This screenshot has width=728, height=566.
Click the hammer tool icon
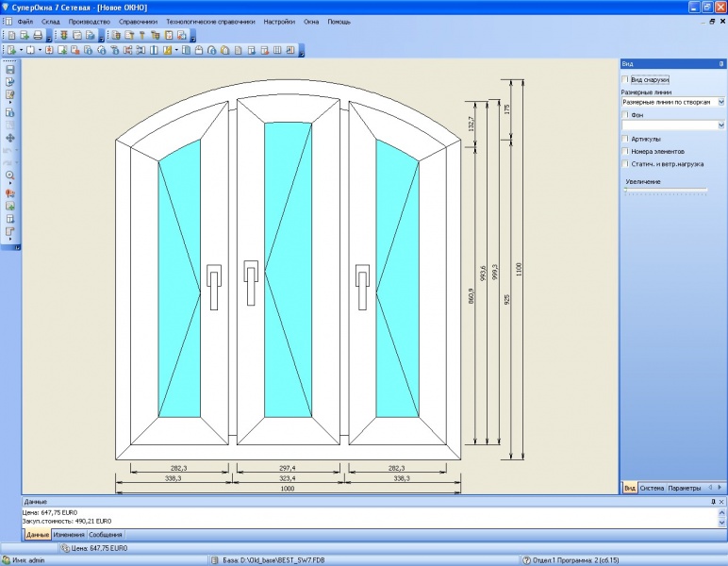[142, 35]
